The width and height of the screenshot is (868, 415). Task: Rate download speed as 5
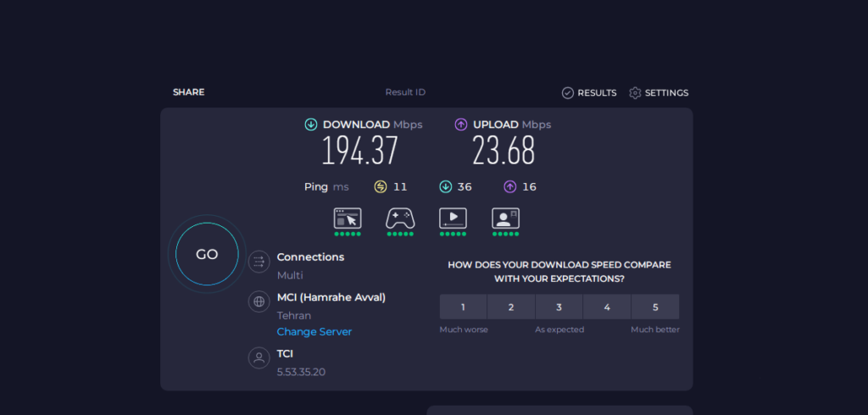coord(655,307)
